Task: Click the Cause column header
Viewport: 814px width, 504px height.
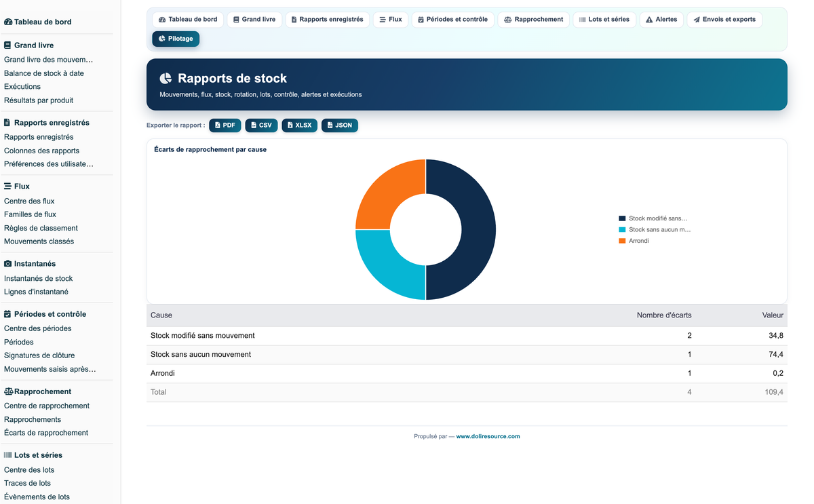Action: (x=161, y=315)
